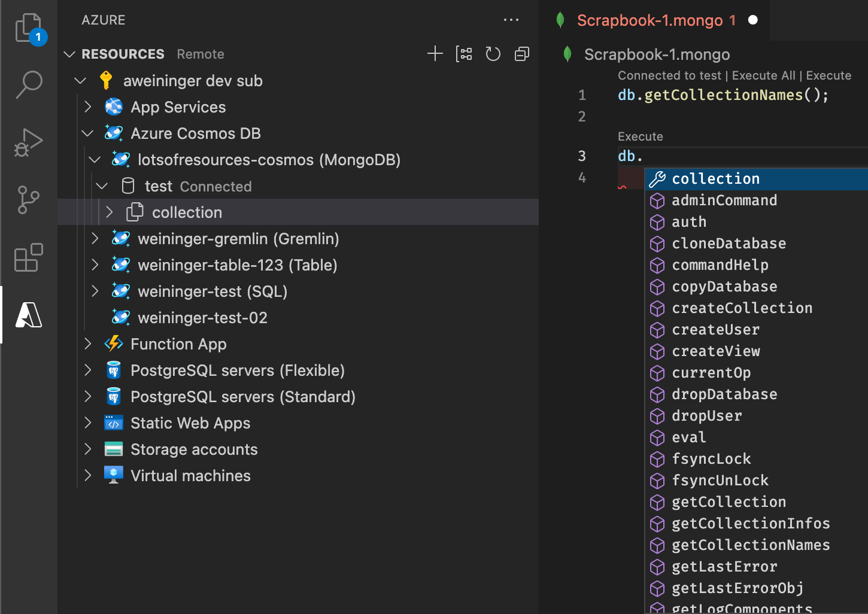Image resolution: width=868 pixels, height=614 pixels.
Task: Select collection autocomplete suggestion
Action: click(757, 178)
